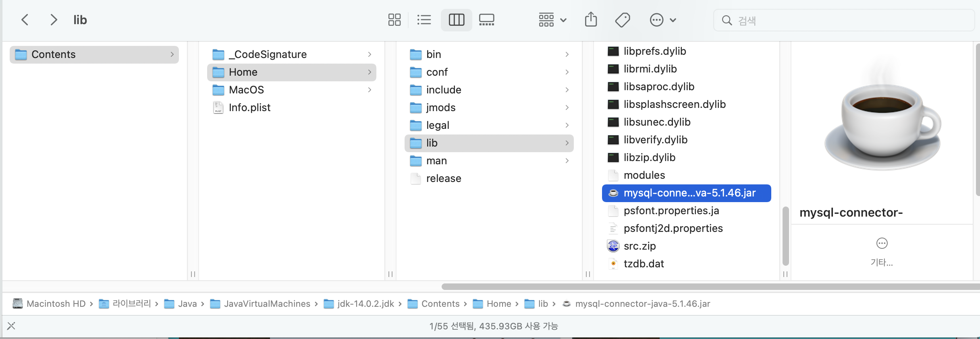Open the more actions ellipsis menu in toolbar

pyautogui.click(x=662, y=20)
